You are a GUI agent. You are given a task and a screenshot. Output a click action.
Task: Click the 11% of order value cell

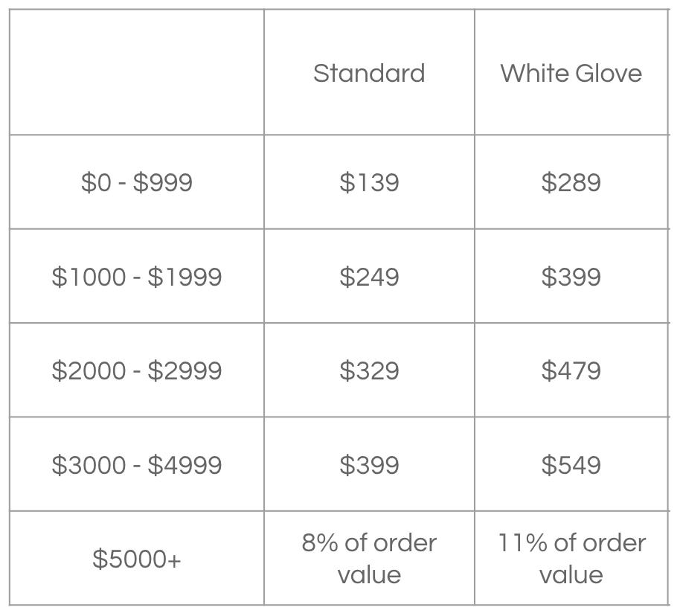pos(571,558)
